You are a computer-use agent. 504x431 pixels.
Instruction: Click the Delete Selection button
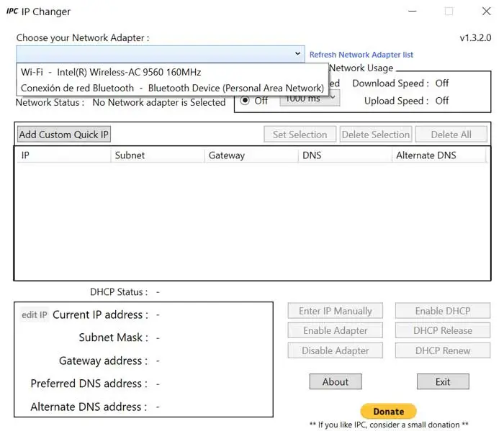375,135
